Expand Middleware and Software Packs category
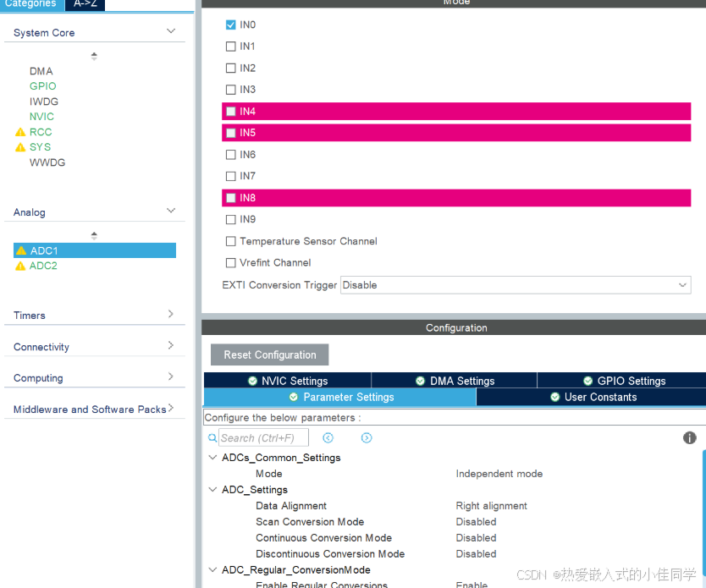This screenshot has height=588, width=706. point(171,408)
